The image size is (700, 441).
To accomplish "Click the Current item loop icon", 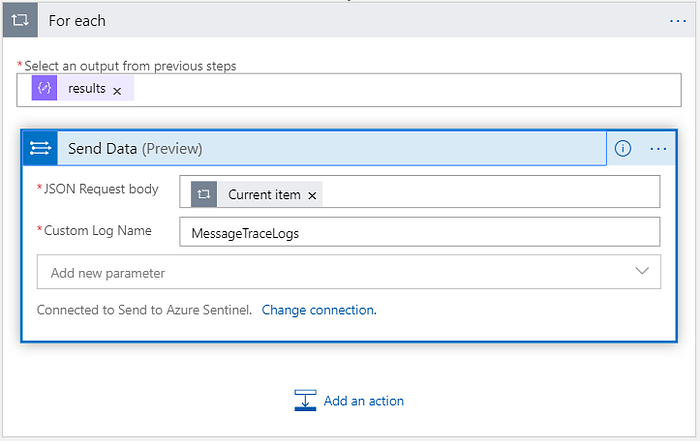I will 204,194.
